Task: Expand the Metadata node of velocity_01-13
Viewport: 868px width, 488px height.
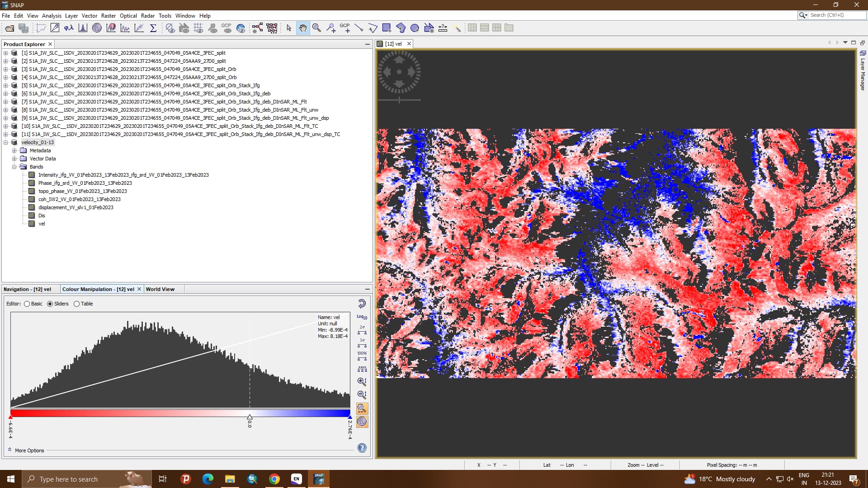Action: coord(14,150)
